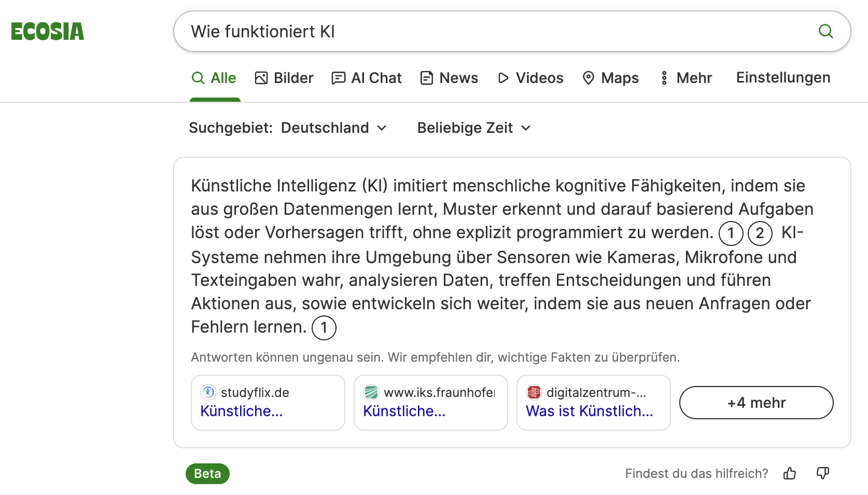Click the thumbs up icon
The image size is (868, 495).
pyautogui.click(x=790, y=473)
